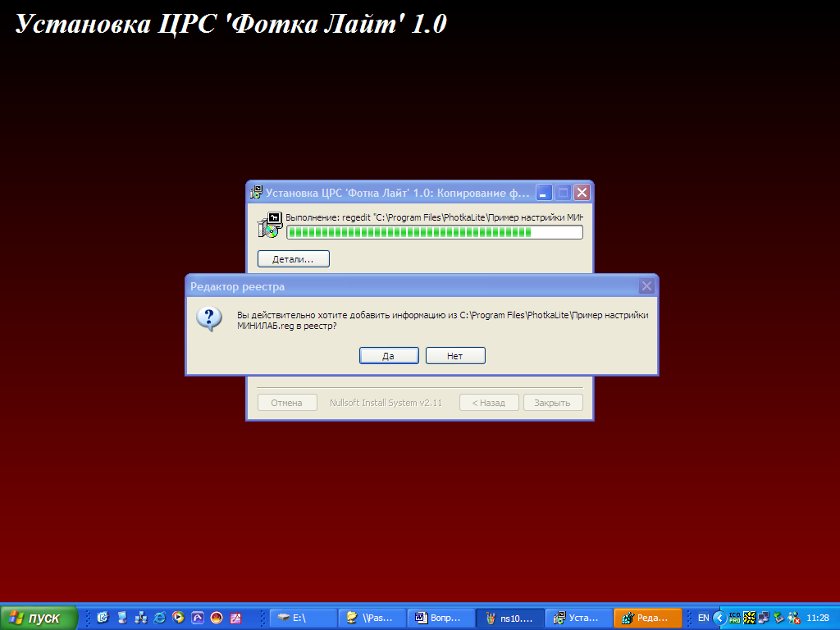840x630 pixels.
Task: Launch Adobe Acrobat from quick launch
Action: pyautogui.click(x=235, y=618)
